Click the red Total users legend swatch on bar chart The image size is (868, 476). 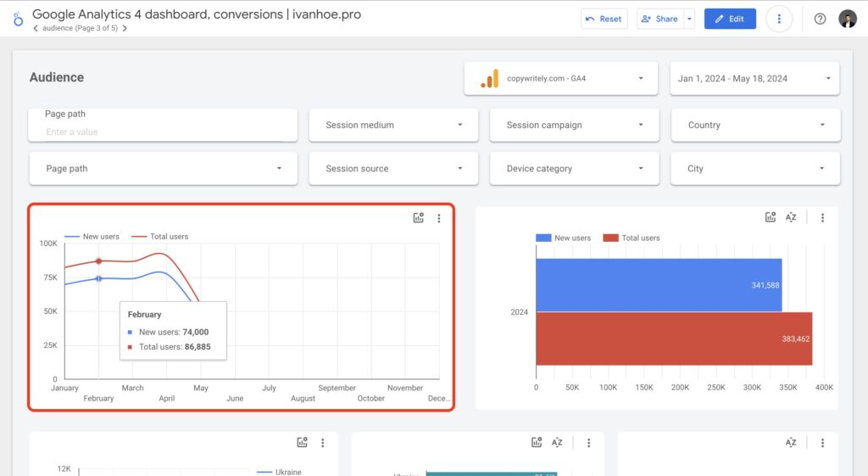pos(610,238)
